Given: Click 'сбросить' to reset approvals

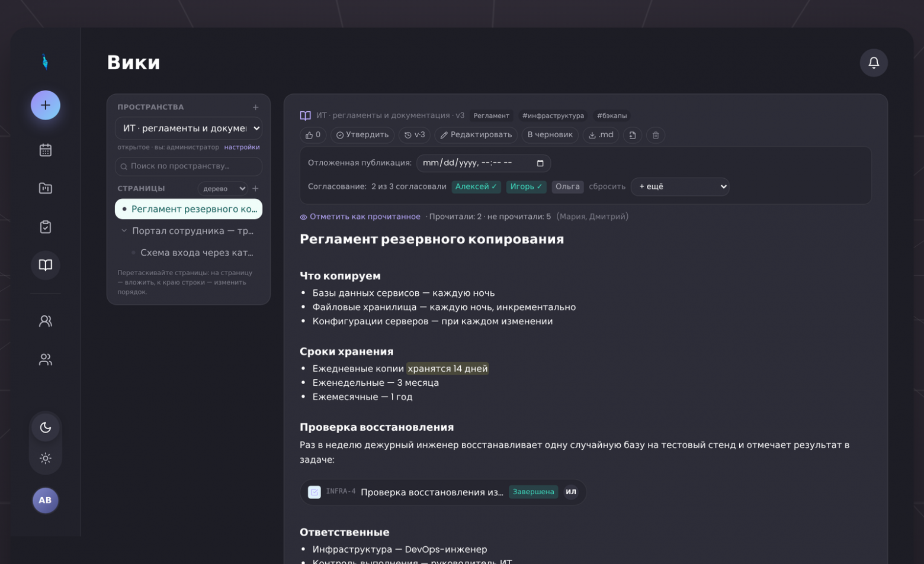Looking at the screenshot, I should click(607, 187).
